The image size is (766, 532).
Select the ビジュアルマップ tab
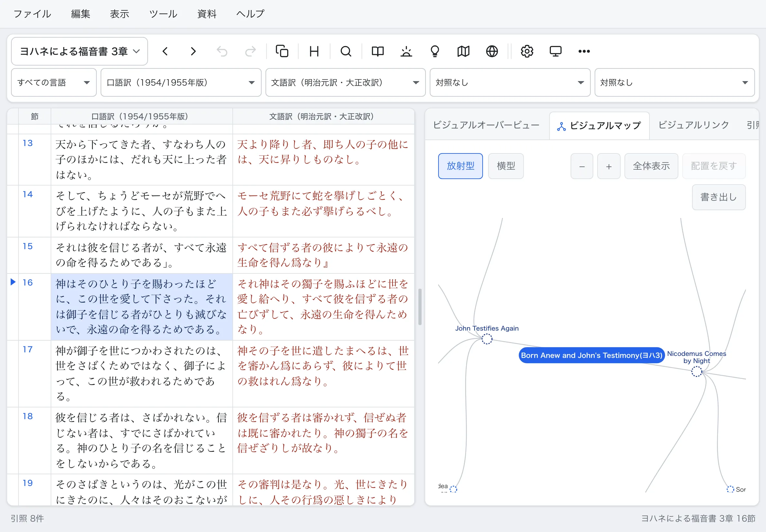pyautogui.click(x=599, y=126)
